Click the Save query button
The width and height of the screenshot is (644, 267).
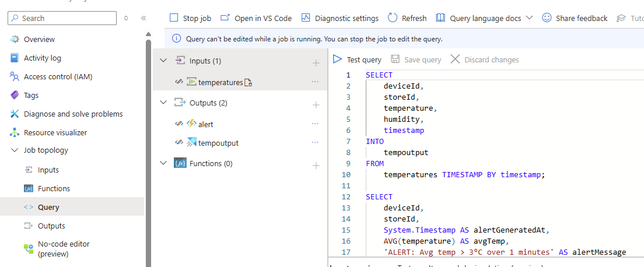tap(416, 59)
